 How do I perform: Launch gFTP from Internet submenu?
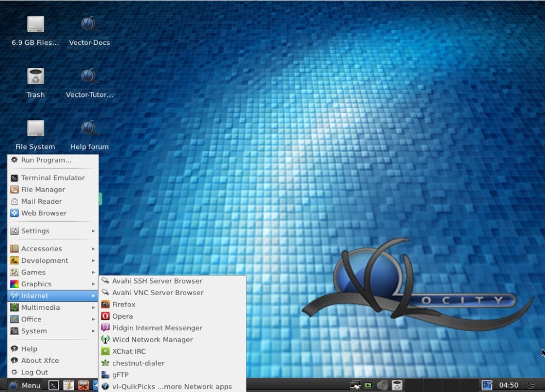(173, 376)
